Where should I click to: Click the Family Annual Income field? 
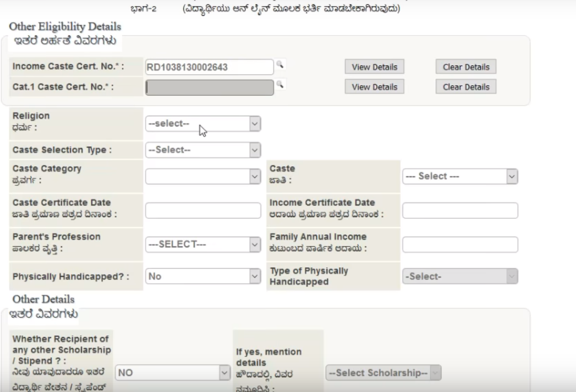click(x=460, y=244)
